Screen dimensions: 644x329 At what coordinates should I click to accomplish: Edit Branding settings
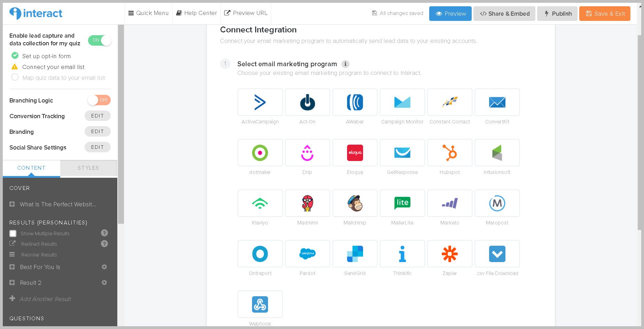pos(97,131)
